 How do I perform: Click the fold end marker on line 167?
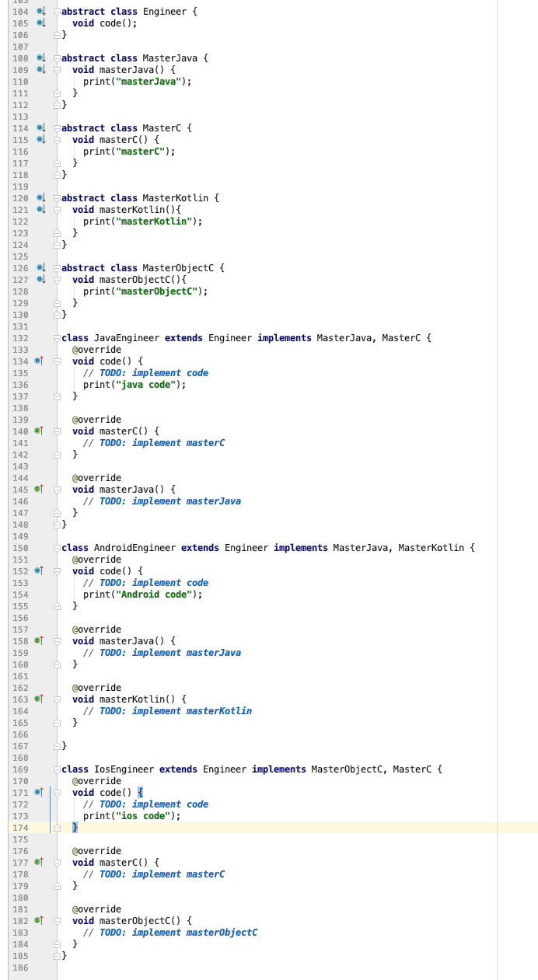tap(57, 746)
